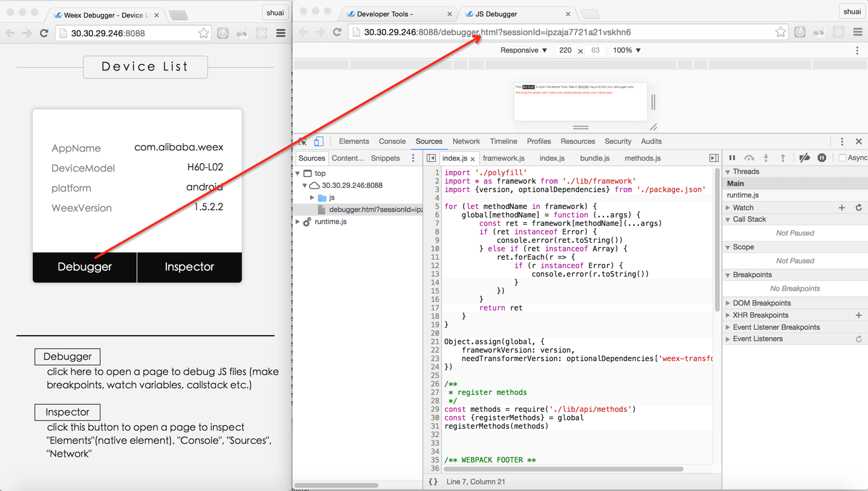This screenshot has width=868, height=491.
Task: Open the device toolbar options menu (three dots)
Action: click(x=857, y=51)
